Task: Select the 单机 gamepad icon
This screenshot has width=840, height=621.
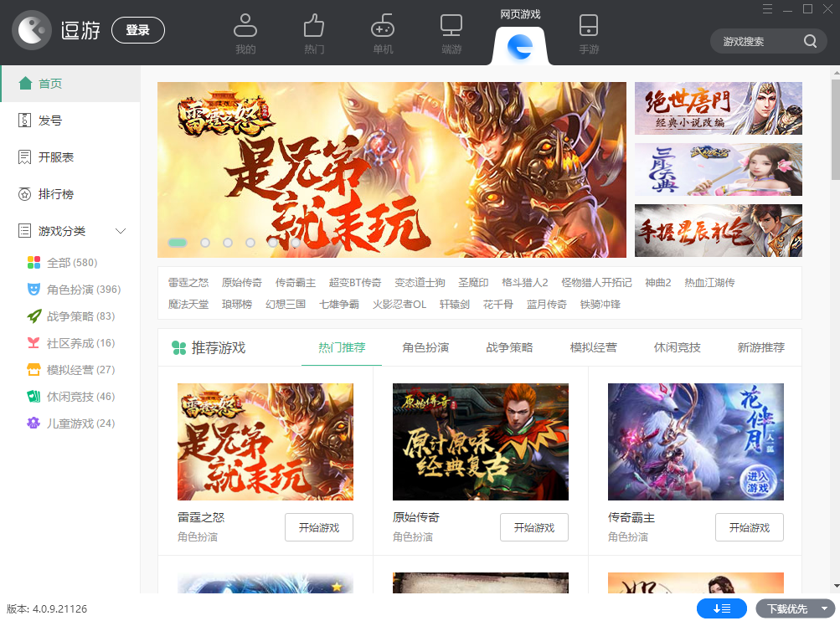Action: 383,26
